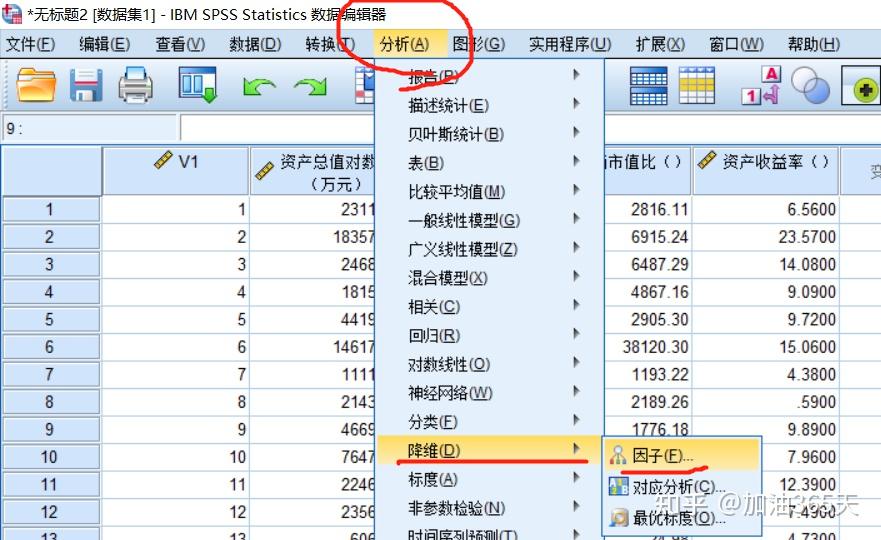Click the overlapping circles toolbar icon
Screen dimensions: 881x540
(810, 85)
